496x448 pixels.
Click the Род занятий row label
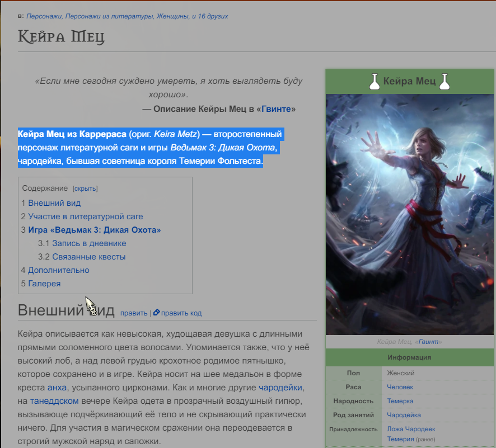click(x=353, y=415)
